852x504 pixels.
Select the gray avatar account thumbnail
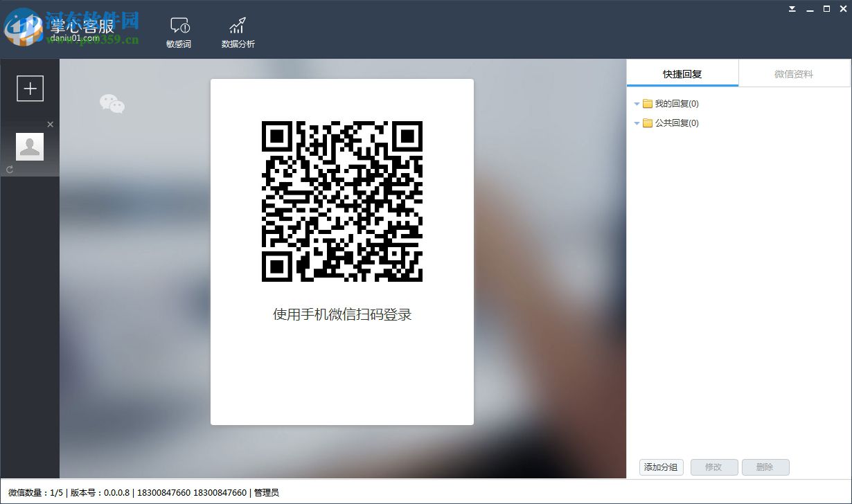coord(30,147)
